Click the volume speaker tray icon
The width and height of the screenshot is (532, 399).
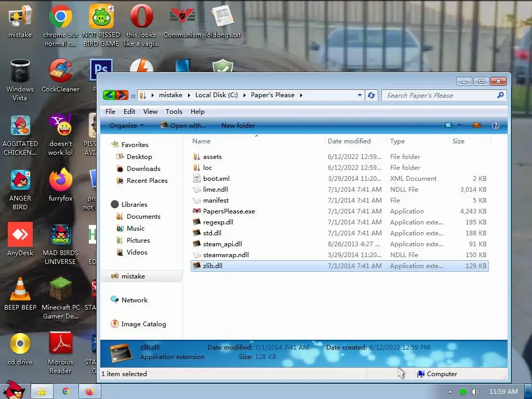pyautogui.click(x=475, y=392)
